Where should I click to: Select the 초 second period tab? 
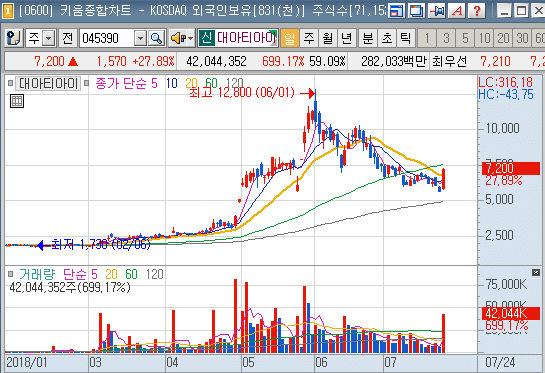click(387, 38)
